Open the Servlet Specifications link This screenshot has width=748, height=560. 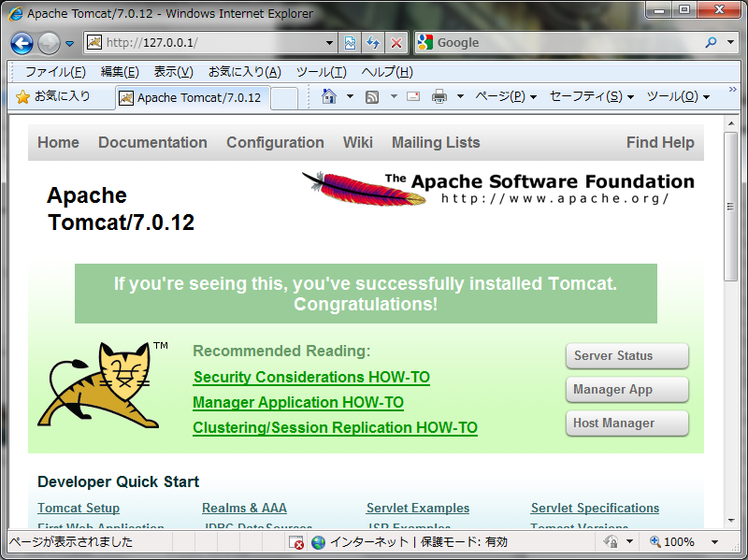pyautogui.click(x=595, y=508)
